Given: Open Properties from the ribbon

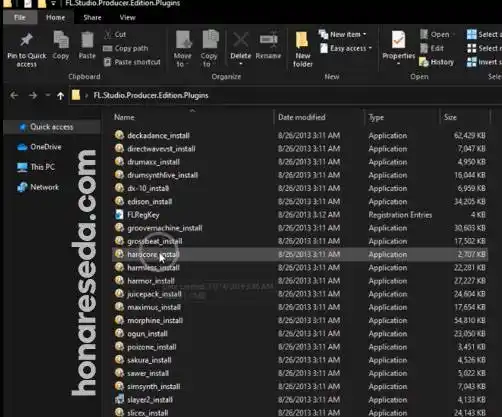Looking at the screenshot, I should [x=398, y=46].
